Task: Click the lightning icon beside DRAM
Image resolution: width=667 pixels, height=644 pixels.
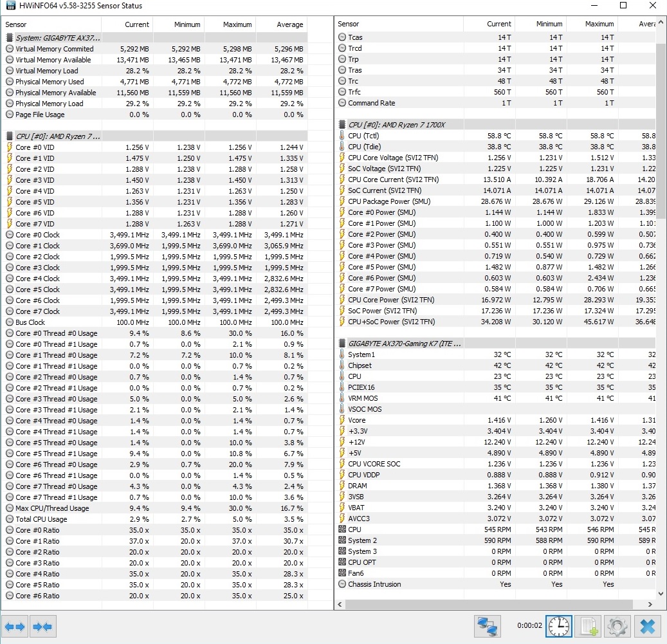Action: (x=342, y=486)
